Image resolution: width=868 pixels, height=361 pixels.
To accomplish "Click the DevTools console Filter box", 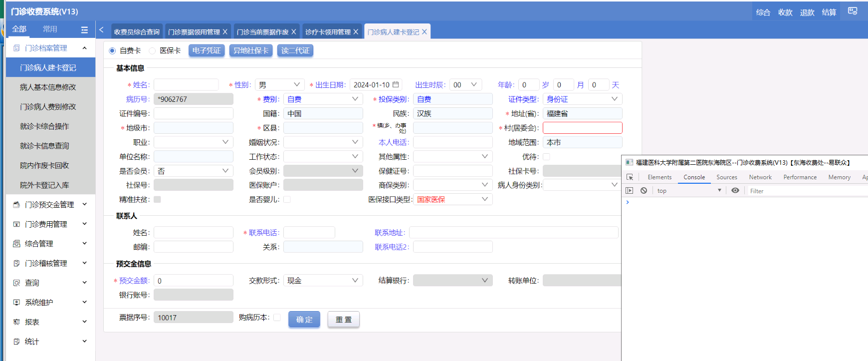I will tap(807, 191).
